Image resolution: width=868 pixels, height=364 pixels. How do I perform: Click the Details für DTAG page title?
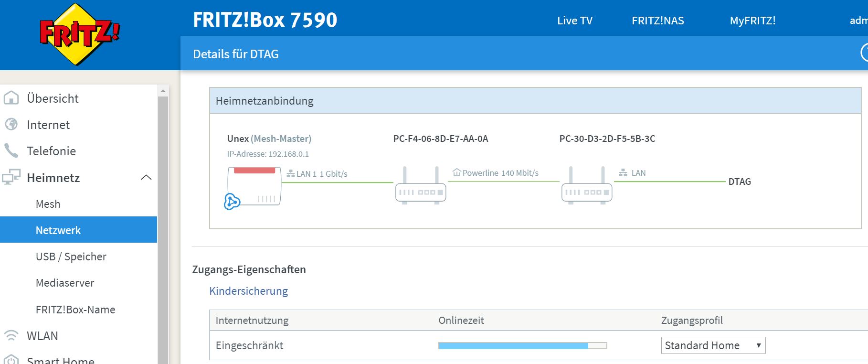point(236,54)
